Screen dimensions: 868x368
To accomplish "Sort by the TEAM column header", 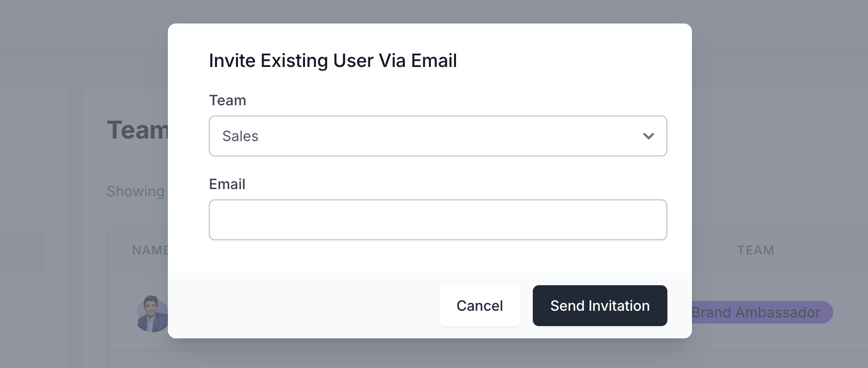I will 755,250.
